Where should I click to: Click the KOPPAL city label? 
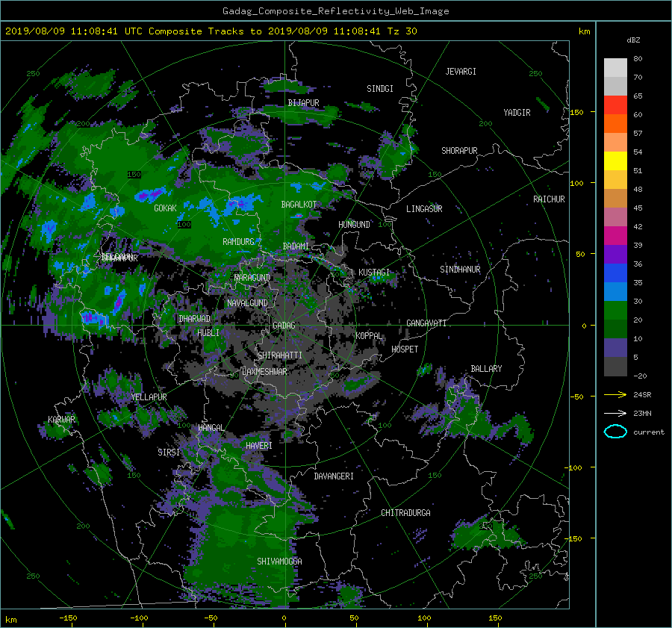[369, 335]
